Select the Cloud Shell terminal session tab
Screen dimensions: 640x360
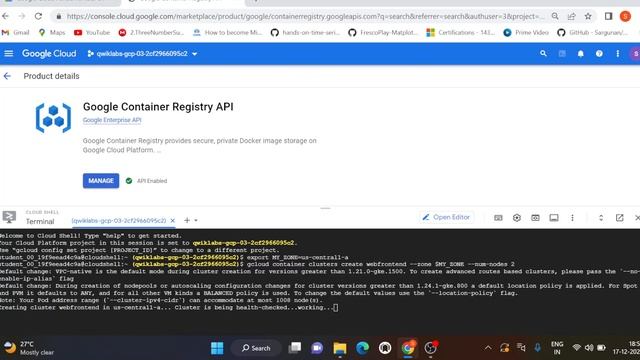click(x=119, y=220)
